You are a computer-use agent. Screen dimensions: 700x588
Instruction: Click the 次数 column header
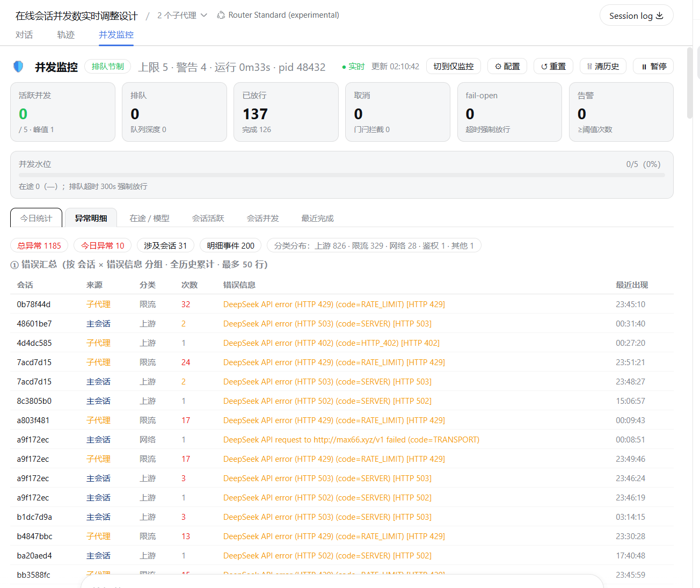point(189,285)
